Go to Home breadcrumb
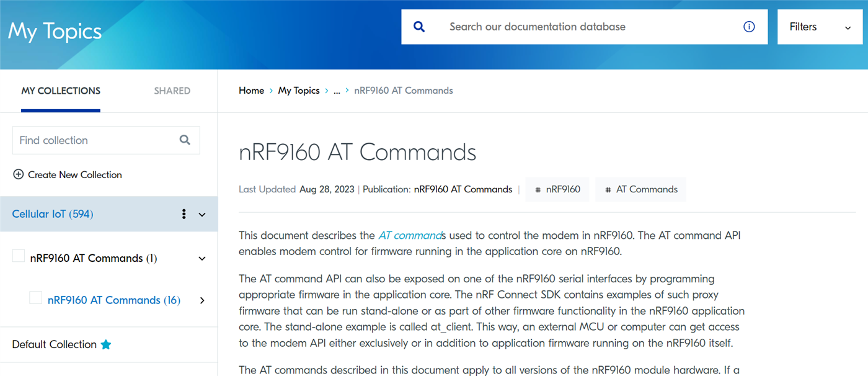 pyautogui.click(x=251, y=91)
